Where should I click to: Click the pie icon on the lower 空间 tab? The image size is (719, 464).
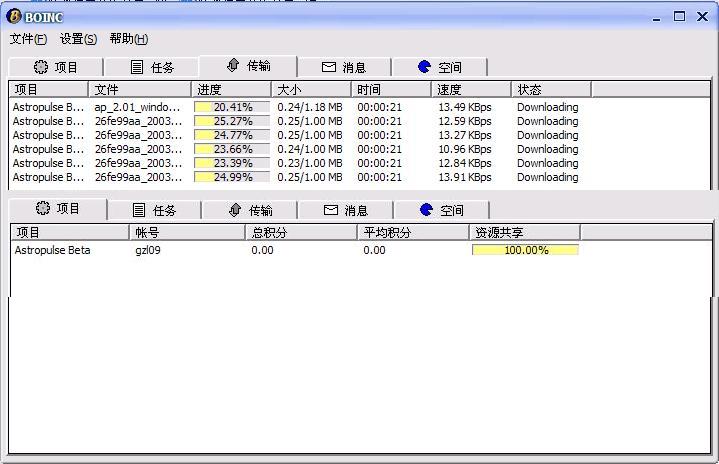[426, 210]
